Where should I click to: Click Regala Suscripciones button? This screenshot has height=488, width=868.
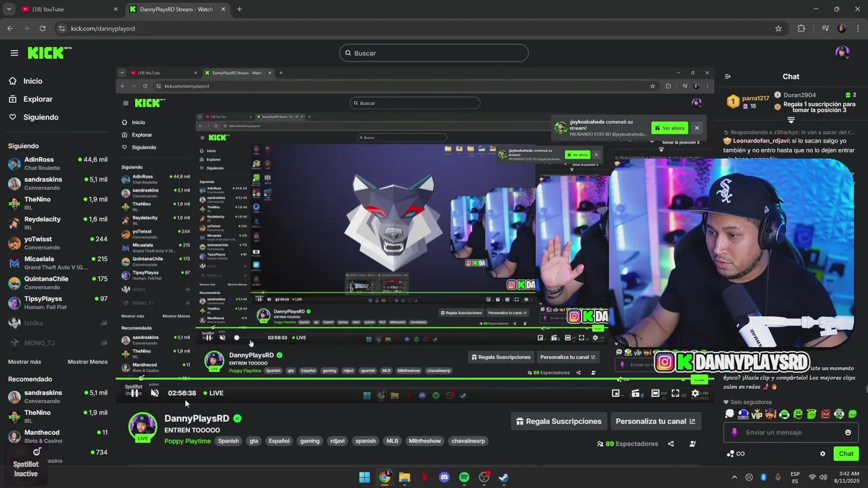point(559,422)
